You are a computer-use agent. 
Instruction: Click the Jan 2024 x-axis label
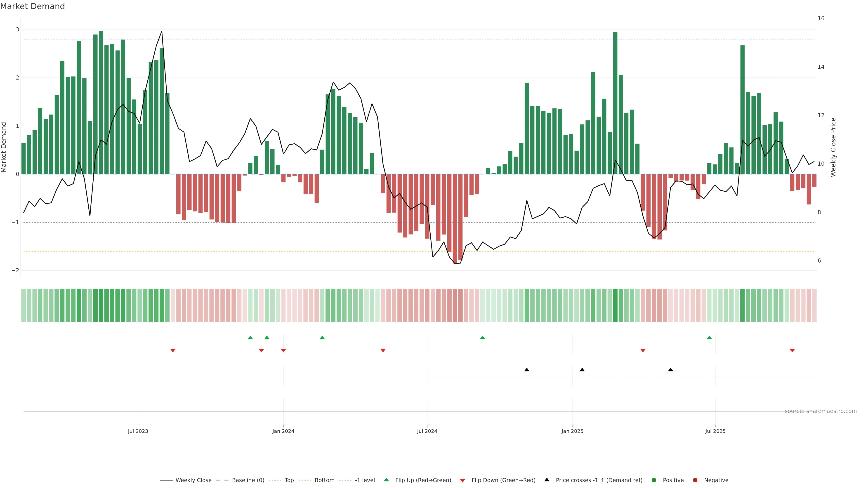tap(283, 431)
